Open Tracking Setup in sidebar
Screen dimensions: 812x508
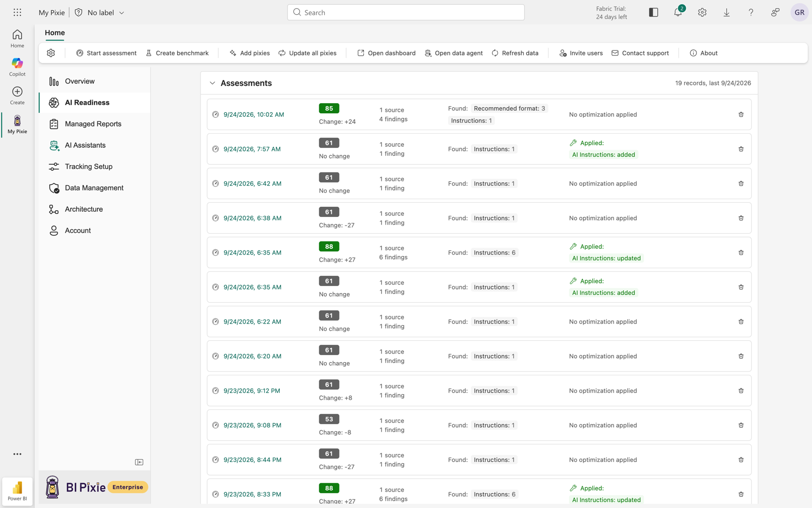click(94, 167)
